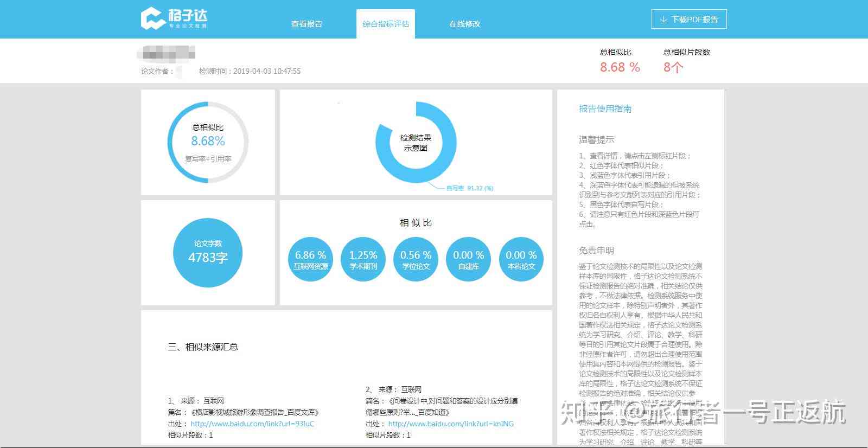Image resolution: width=868 pixels, height=448 pixels.
Task: Select the 6.86% 互联网资源 circle
Action: (310, 259)
